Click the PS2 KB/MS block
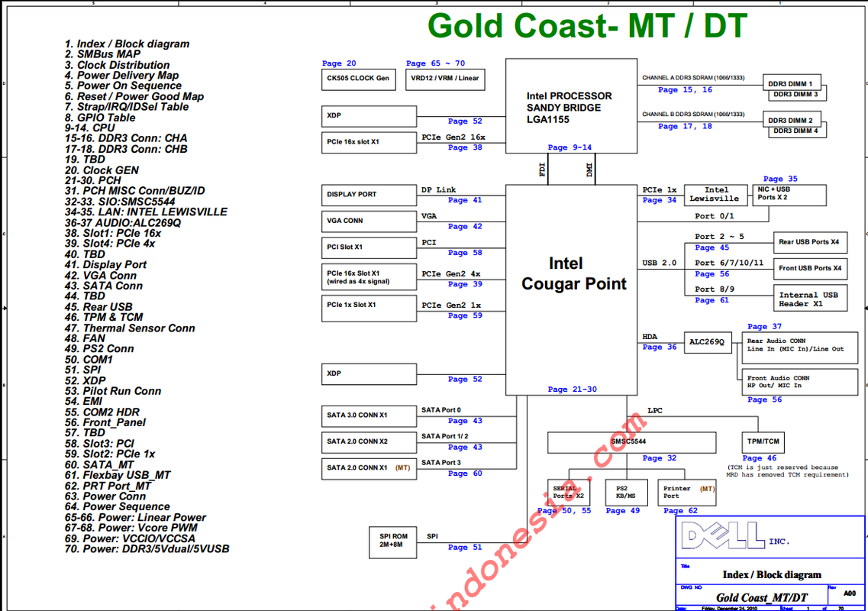The height and width of the screenshot is (611, 868). pyautogui.click(x=626, y=493)
